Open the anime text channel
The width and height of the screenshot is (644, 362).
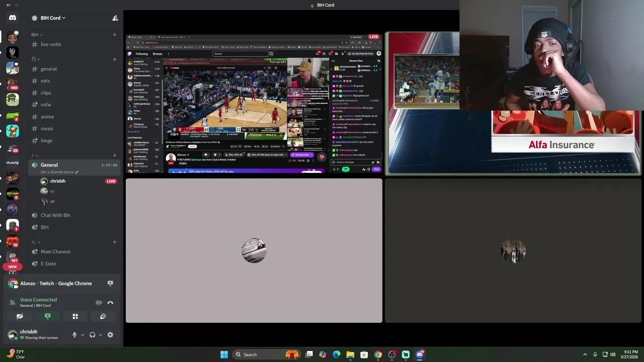coord(73,117)
